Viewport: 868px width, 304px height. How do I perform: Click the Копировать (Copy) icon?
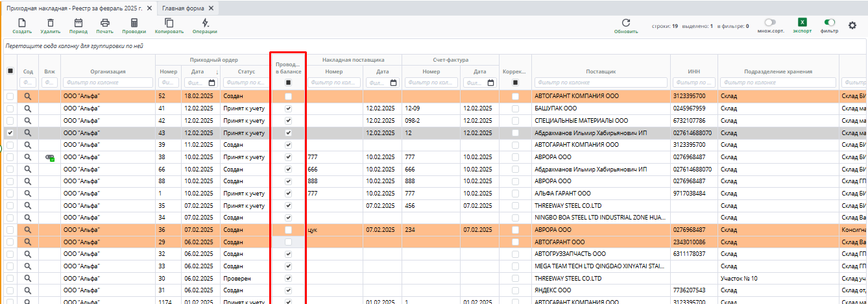tap(169, 23)
